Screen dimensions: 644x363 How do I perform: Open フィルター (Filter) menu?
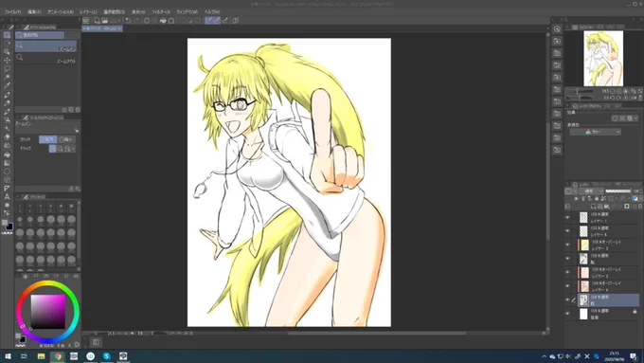click(x=161, y=12)
